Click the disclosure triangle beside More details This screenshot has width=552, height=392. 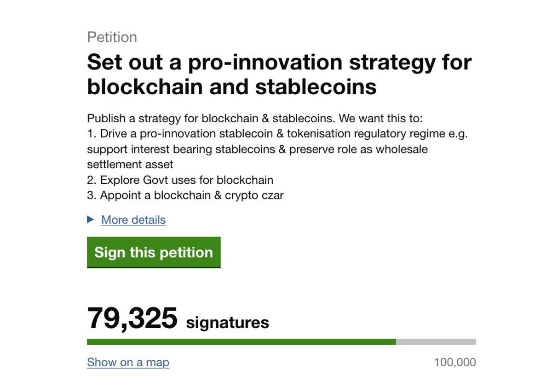tap(90, 220)
